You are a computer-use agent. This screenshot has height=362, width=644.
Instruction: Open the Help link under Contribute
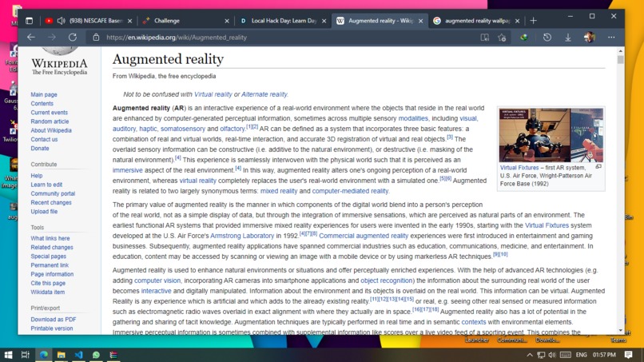(x=37, y=176)
